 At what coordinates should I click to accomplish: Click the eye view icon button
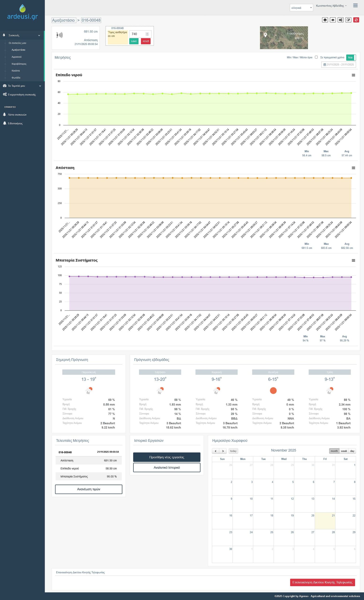point(333,20)
